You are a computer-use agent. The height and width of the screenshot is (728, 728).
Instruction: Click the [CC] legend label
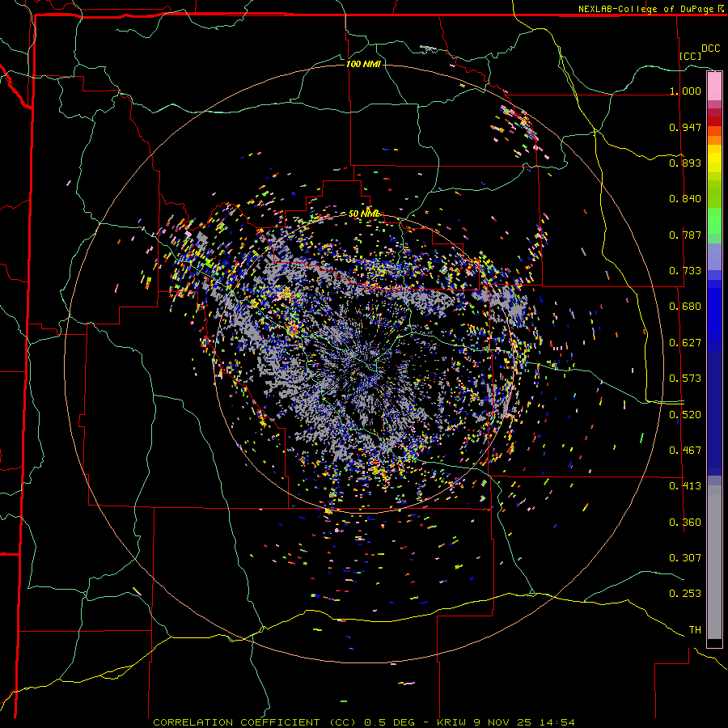(691, 56)
